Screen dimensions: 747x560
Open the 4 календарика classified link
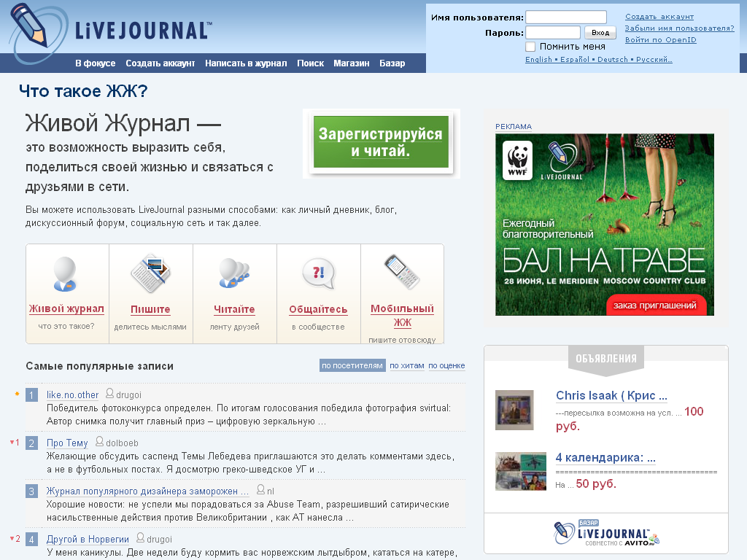pyautogui.click(x=605, y=458)
